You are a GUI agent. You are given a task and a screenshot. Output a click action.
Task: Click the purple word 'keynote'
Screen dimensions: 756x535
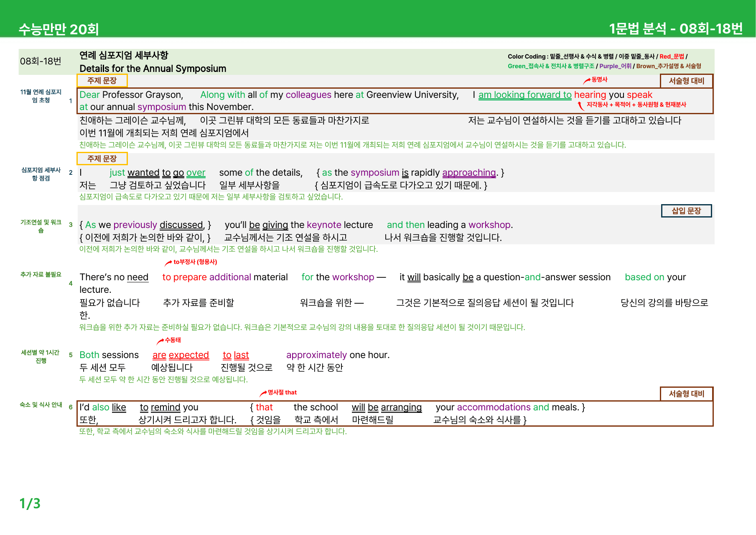click(324, 225)
